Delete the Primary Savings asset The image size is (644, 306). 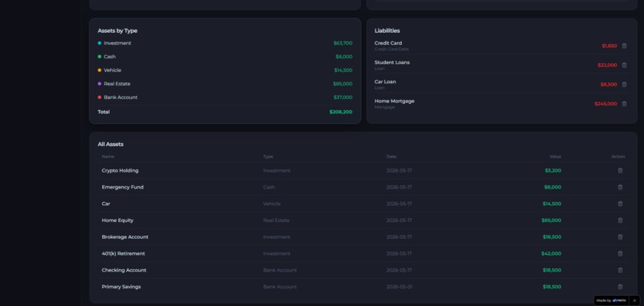(620, 287)
